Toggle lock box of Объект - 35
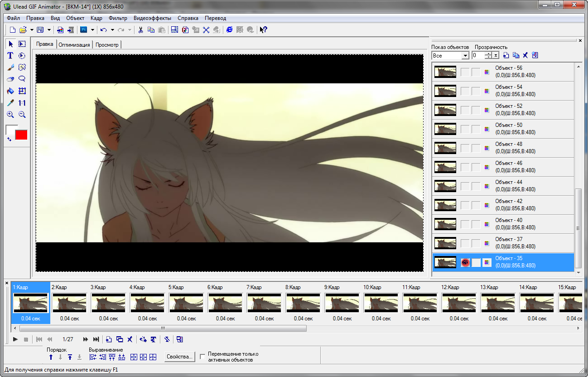588x377 pixels. pos(476,262)
